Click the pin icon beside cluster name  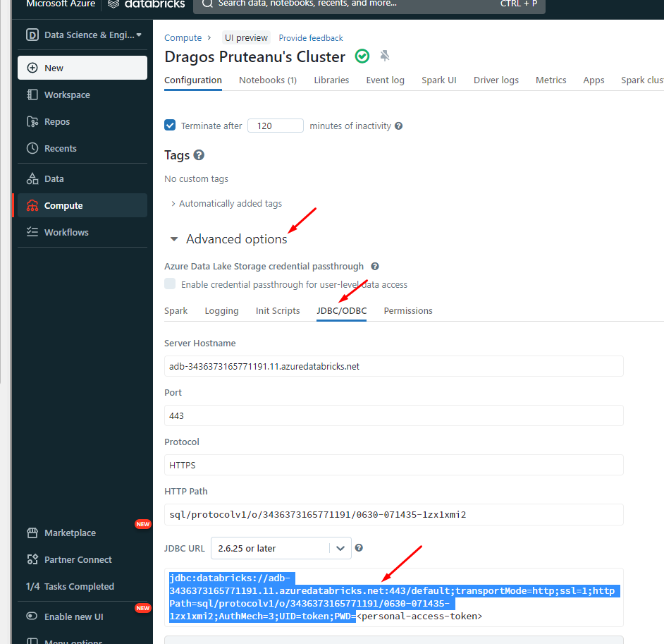coord(385,56)
